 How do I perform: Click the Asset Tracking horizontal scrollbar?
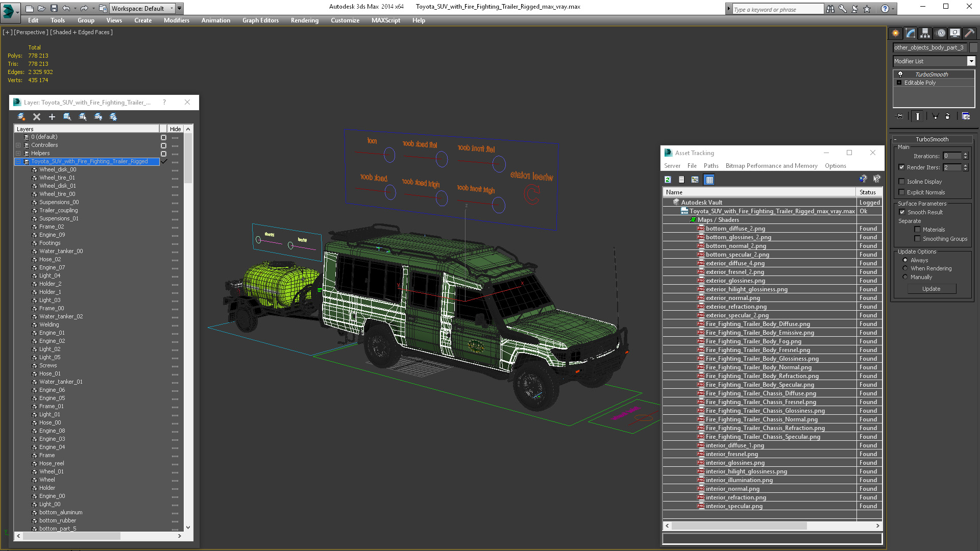pos(739,525)
